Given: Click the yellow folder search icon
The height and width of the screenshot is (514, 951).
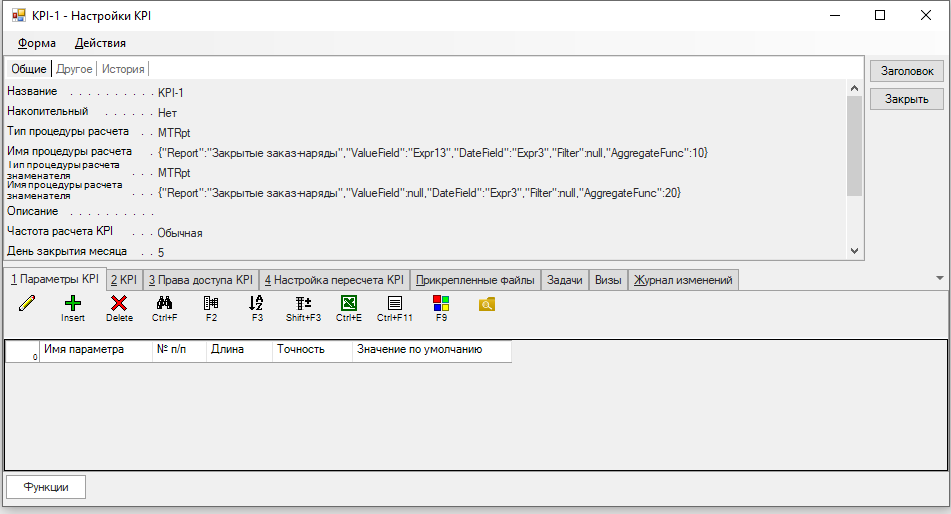Looking at the screenshot, I should tap(487, 303).
